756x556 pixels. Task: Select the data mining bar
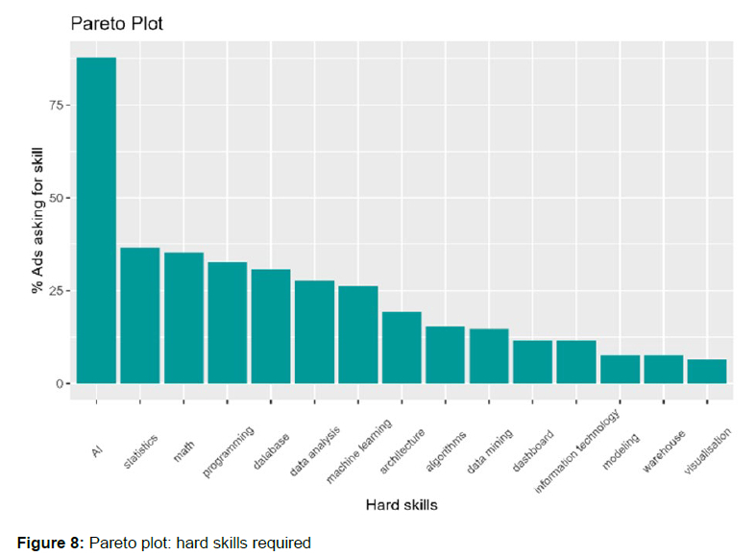point(489,356)
